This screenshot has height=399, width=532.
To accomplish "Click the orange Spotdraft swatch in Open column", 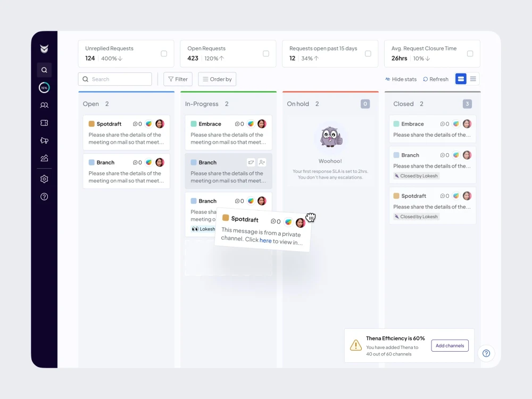I will tap(92, 124).
